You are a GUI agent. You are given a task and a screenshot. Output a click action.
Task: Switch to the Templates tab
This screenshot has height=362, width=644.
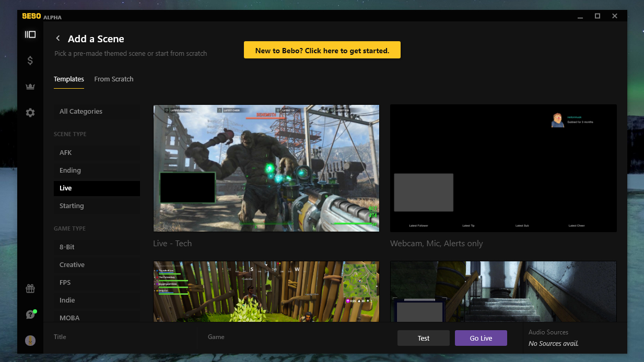click(x=69, y=79)
